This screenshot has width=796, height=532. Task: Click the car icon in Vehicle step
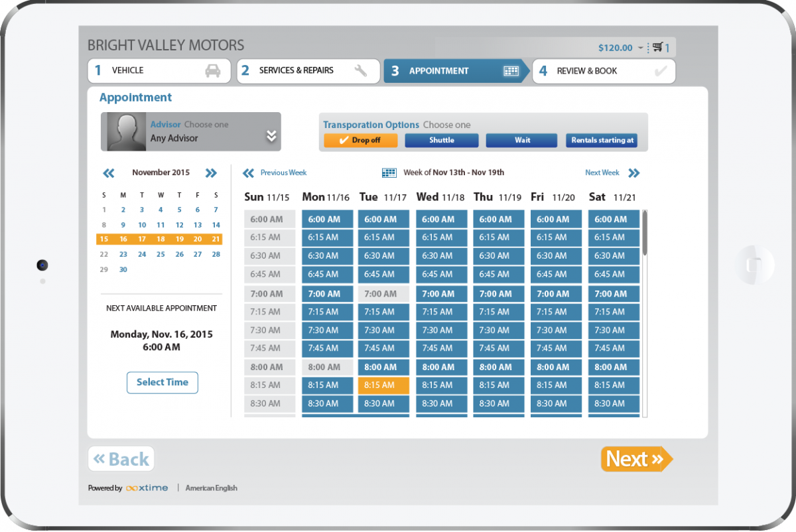(x=212, y=71)
